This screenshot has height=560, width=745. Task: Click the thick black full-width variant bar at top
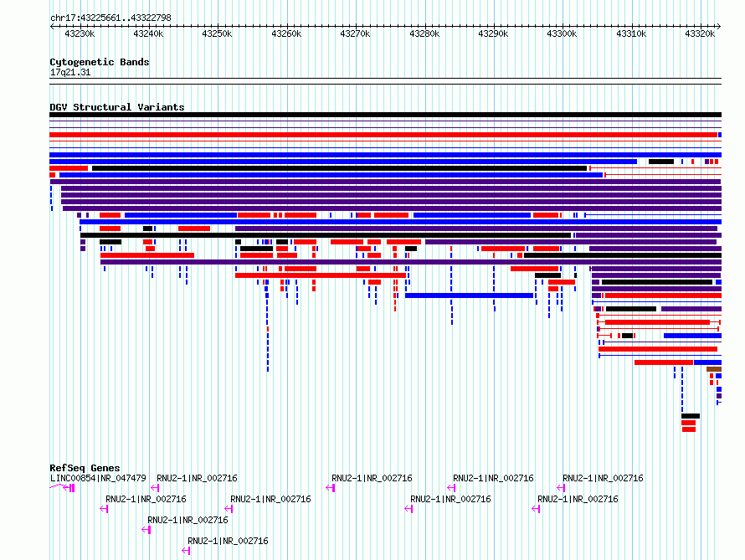385,115
